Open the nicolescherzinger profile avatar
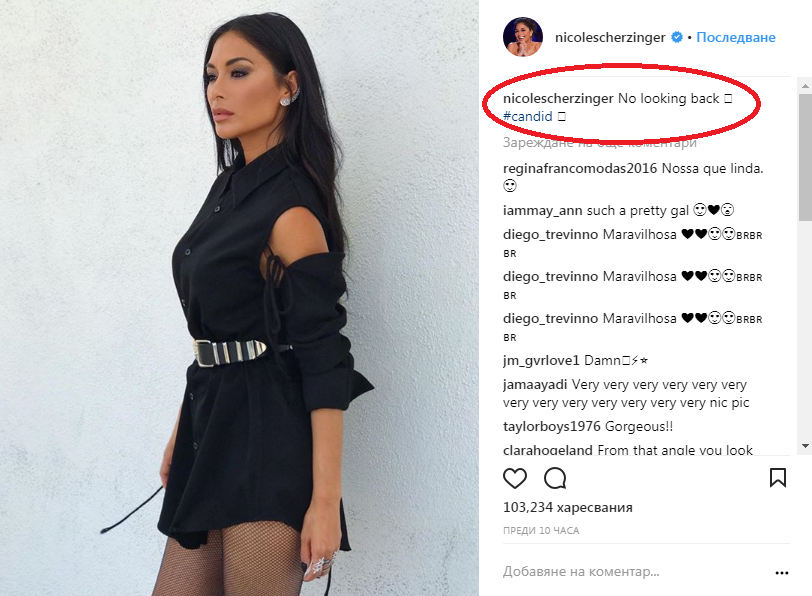 click(x=523, y=37)
